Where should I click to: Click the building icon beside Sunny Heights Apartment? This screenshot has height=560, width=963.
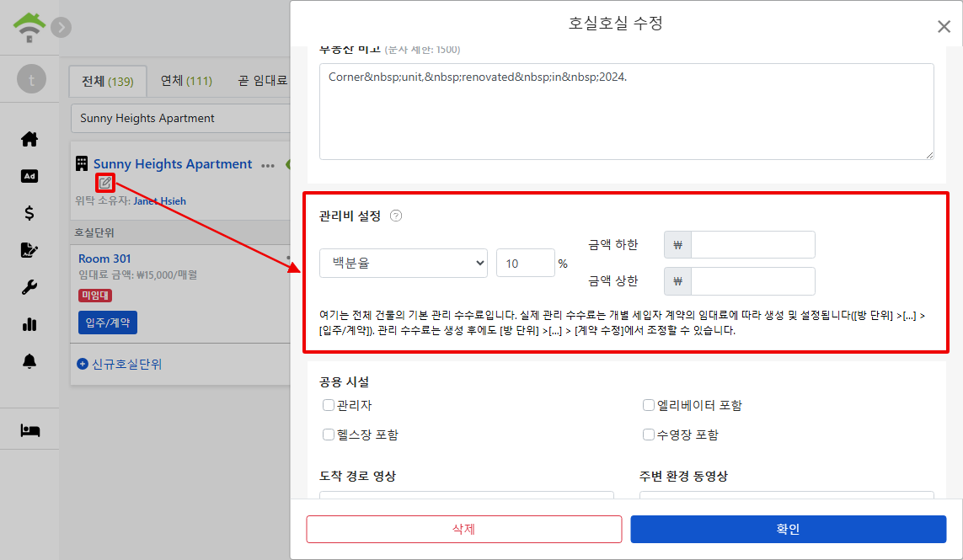[82, 163]
